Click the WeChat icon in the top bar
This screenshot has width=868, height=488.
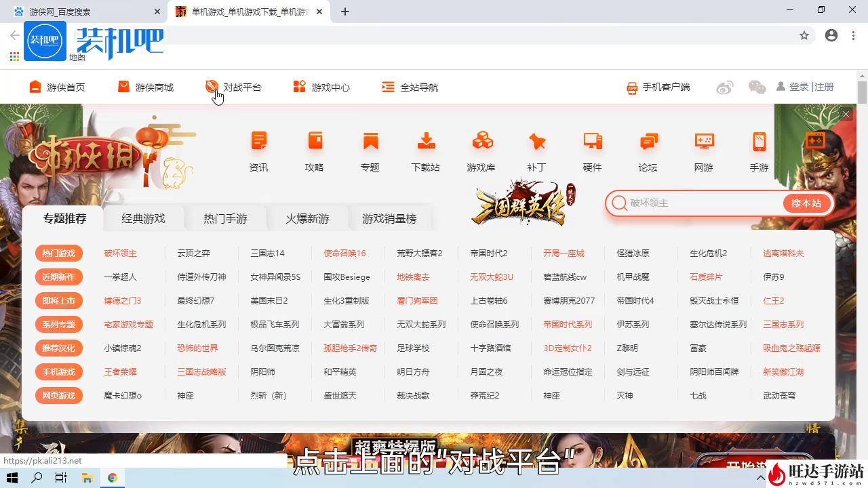pyautogui.click(x=757, y=87)
